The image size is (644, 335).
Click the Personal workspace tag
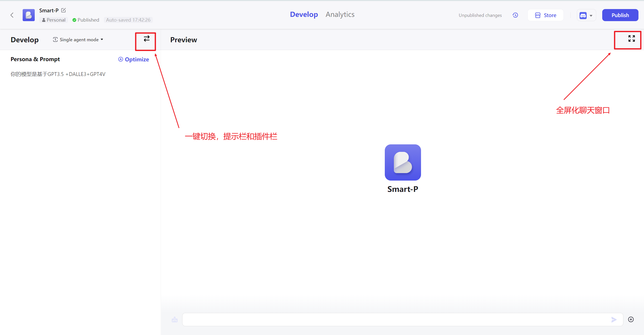(54, 20)
